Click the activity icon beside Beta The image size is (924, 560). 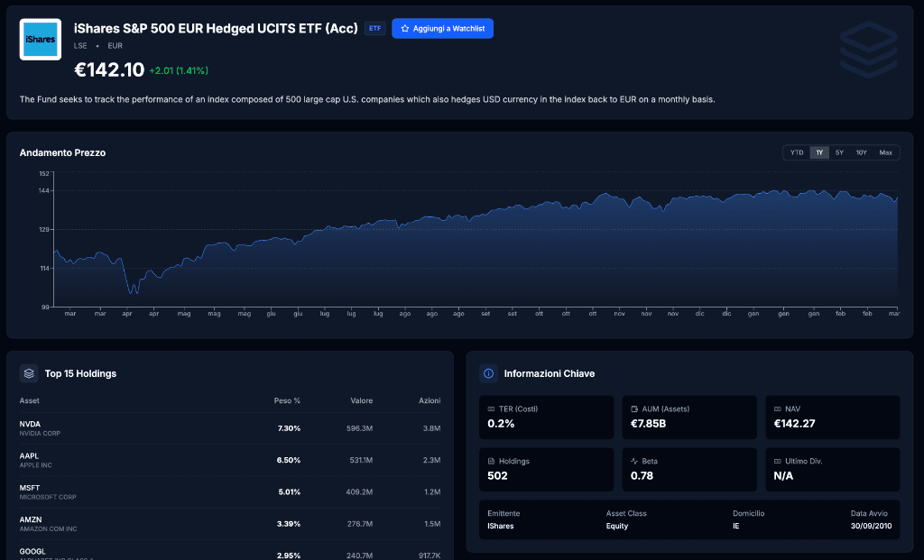click(633, 462)
